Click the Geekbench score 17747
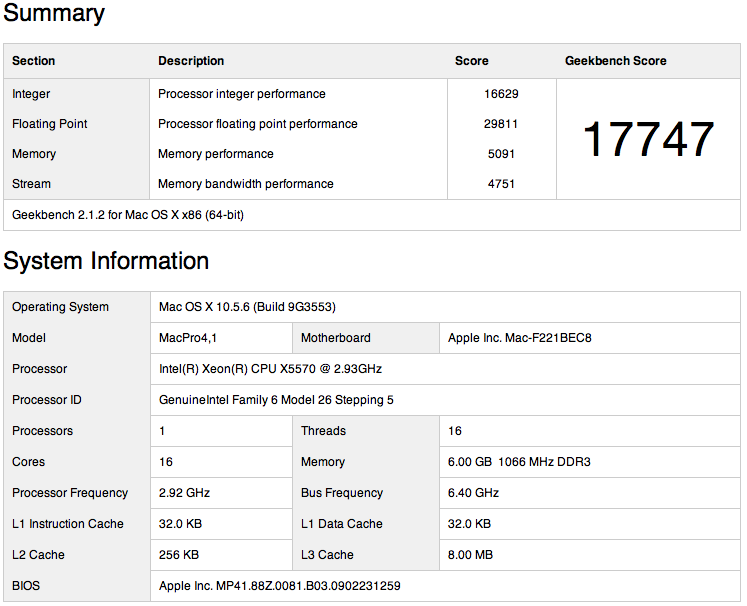 (648, 139)
